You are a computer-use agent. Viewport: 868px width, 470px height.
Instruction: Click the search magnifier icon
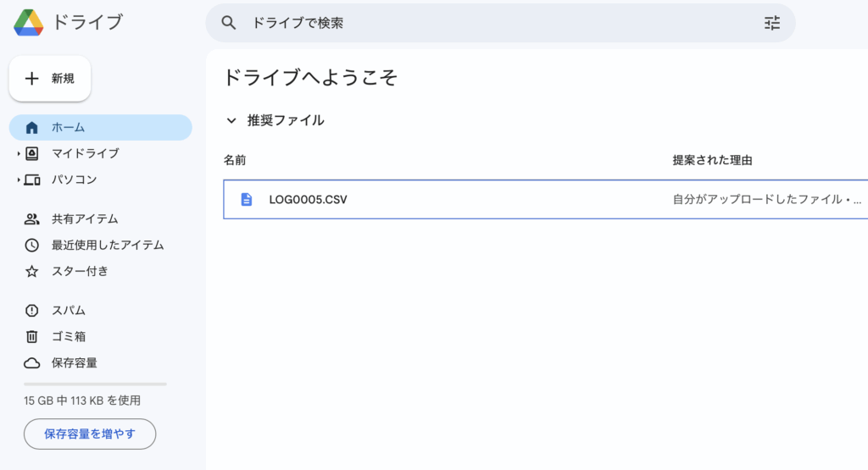pos(229,23)
